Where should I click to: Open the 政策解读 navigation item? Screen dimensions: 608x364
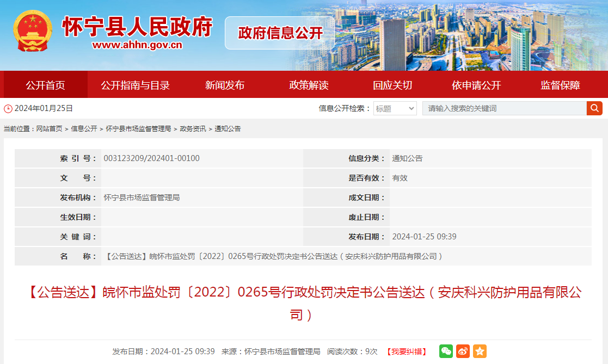[309, 85]
